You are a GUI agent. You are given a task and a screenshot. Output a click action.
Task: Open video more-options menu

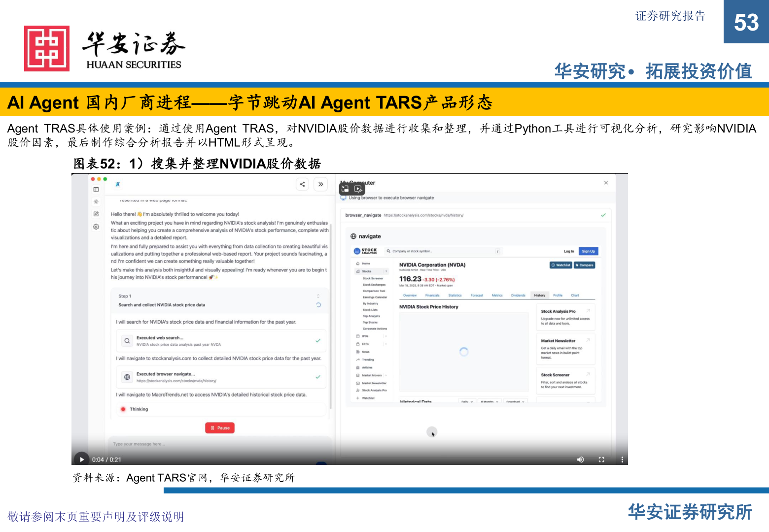coord(622,460)
